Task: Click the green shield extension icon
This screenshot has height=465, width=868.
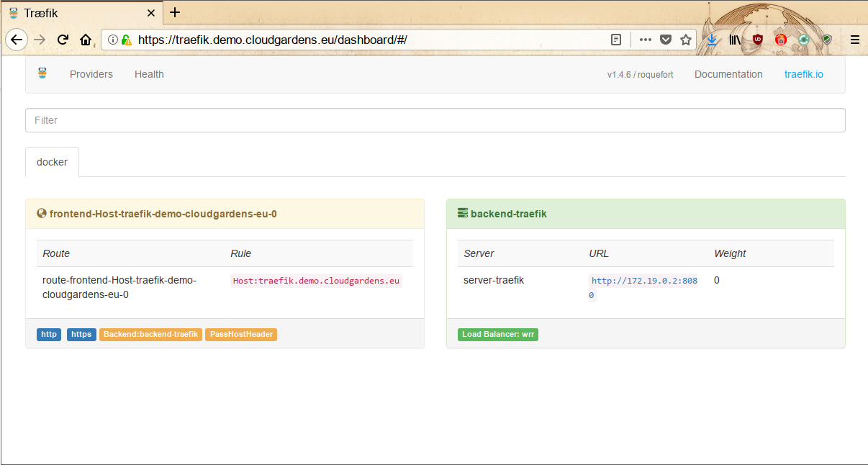Action: [827, 40]
